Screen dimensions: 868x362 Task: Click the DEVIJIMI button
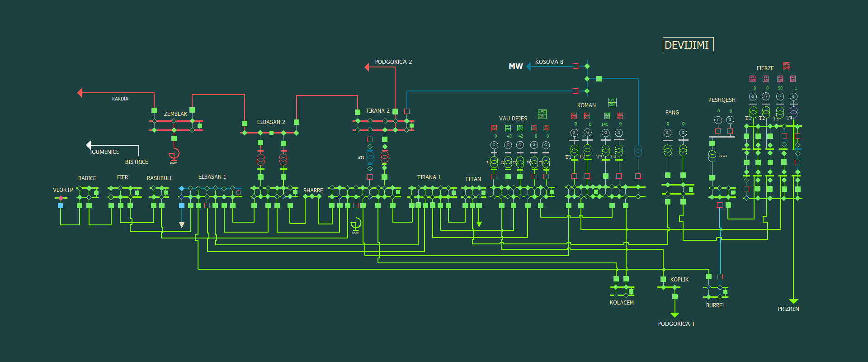point(687,45)
